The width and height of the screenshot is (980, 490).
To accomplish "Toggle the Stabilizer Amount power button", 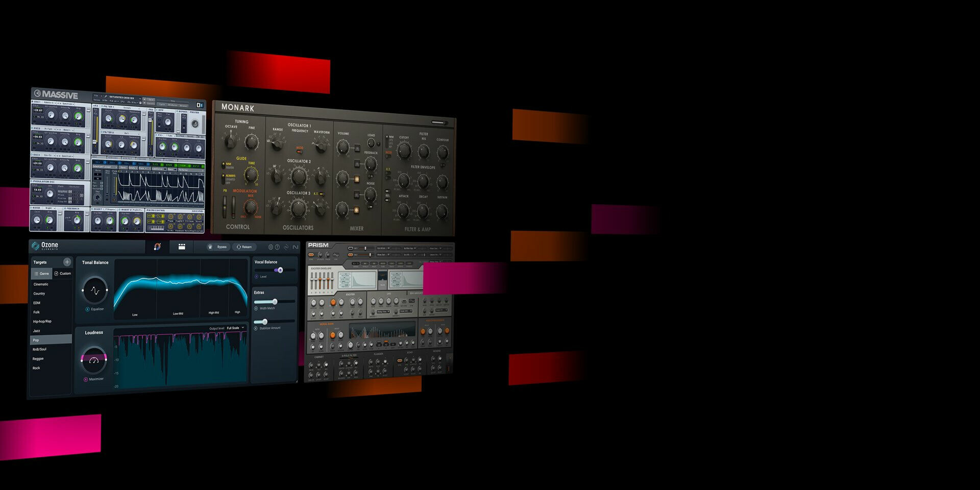I will click(256, 328).
